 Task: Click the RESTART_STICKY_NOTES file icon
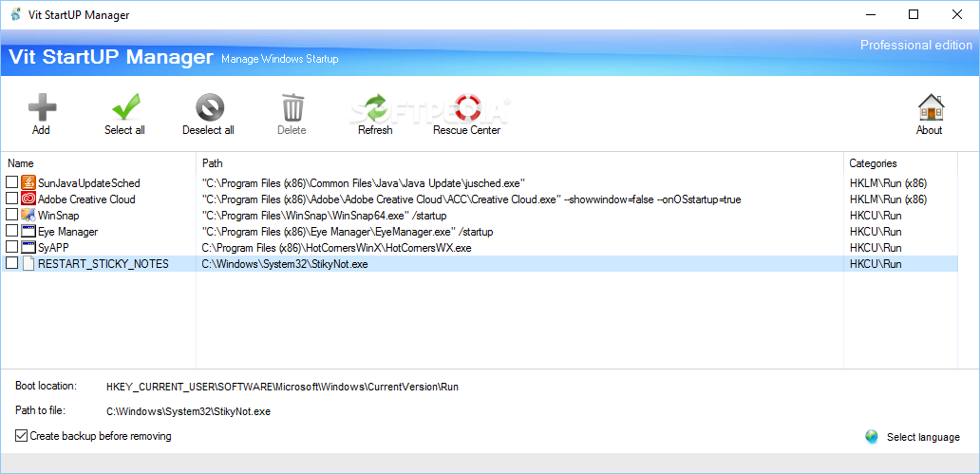click(x=28, y=264)
